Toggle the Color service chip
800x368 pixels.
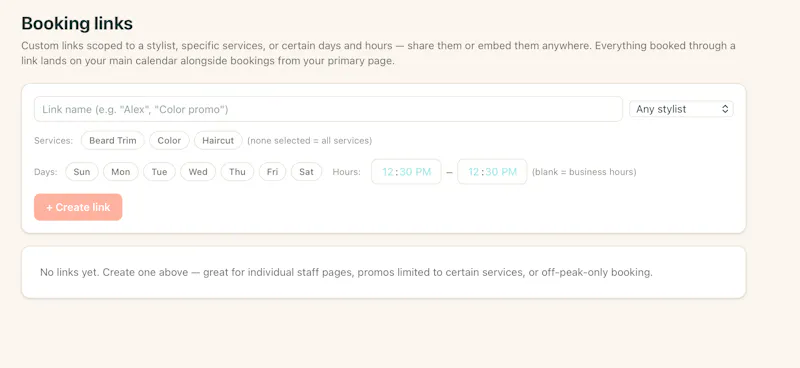tap(169, 140)
